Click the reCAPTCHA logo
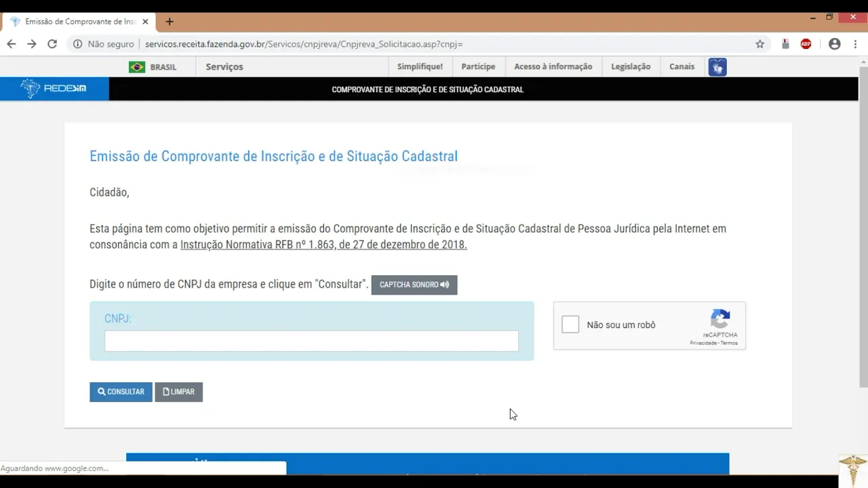The image size is (868, 488). click(x=720, y=319)
